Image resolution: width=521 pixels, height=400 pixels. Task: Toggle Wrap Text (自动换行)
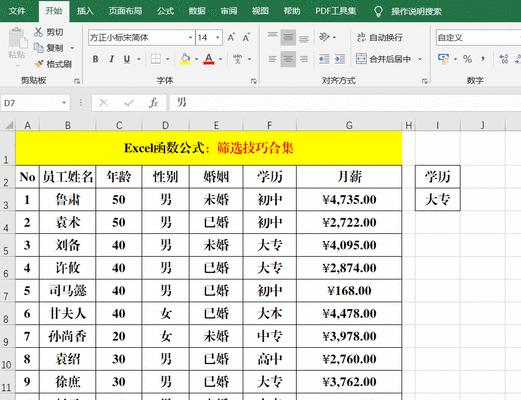380,37
